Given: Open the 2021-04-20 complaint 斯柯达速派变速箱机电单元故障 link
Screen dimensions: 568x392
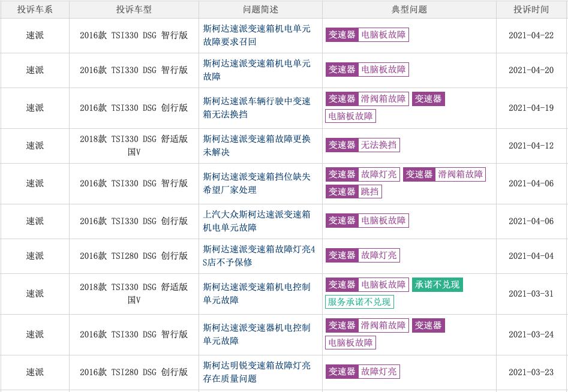Looking at the screenshot, I should (257, 70).
